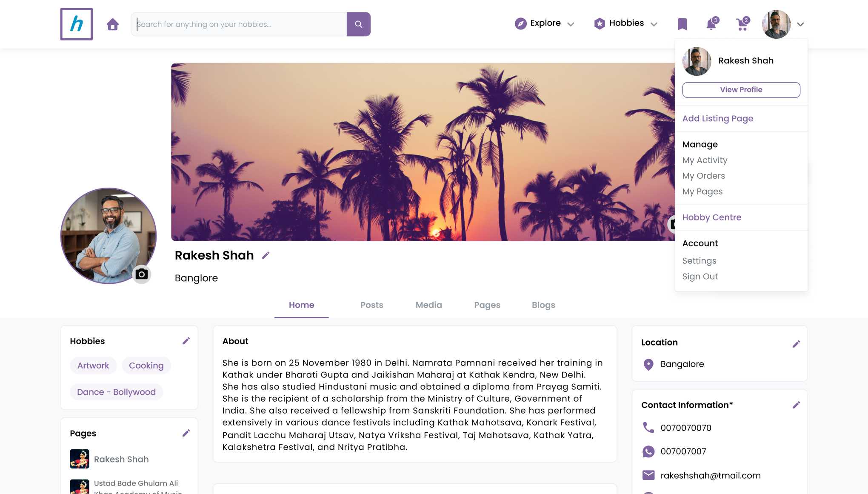Edit the Location card
The height and width of the screenshot is (494, 868).
[796, 344]
